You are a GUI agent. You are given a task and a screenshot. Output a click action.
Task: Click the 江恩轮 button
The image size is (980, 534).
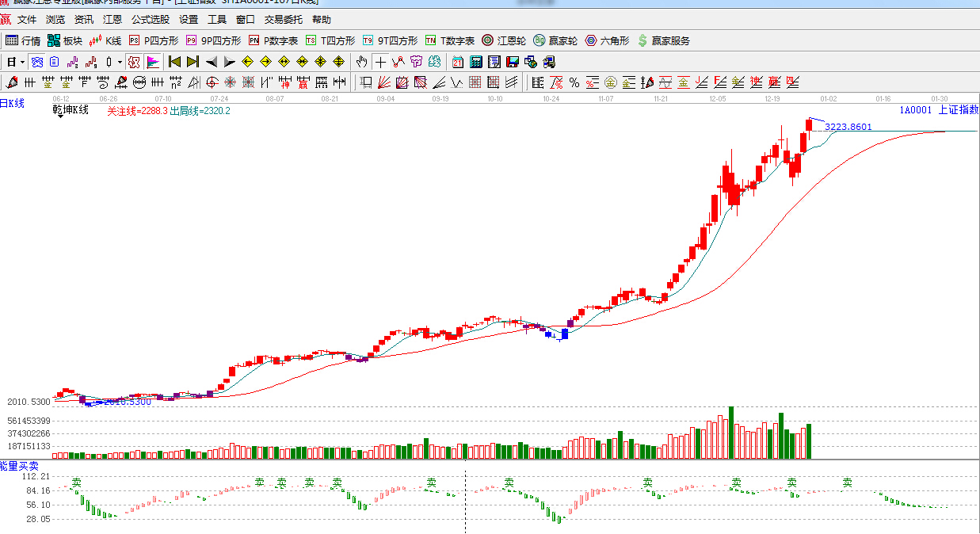tap(504, 40)
